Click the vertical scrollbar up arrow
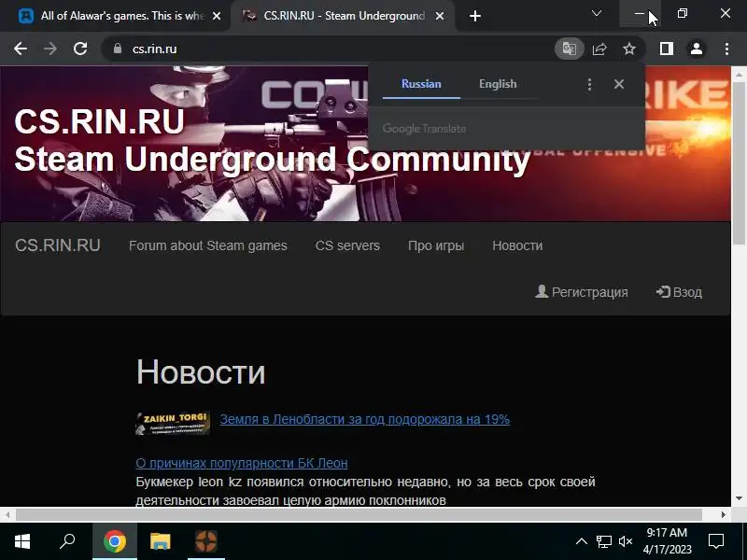This screenshot has width=747, height=560. [x=739, y=75]
